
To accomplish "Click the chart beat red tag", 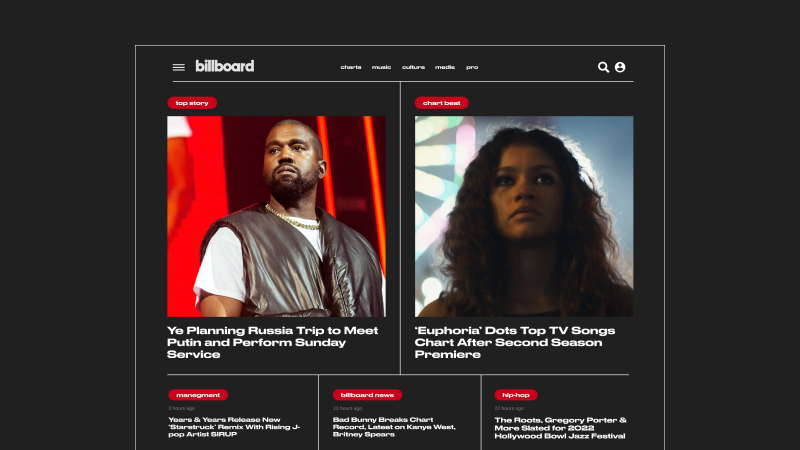I will [441, 103].
